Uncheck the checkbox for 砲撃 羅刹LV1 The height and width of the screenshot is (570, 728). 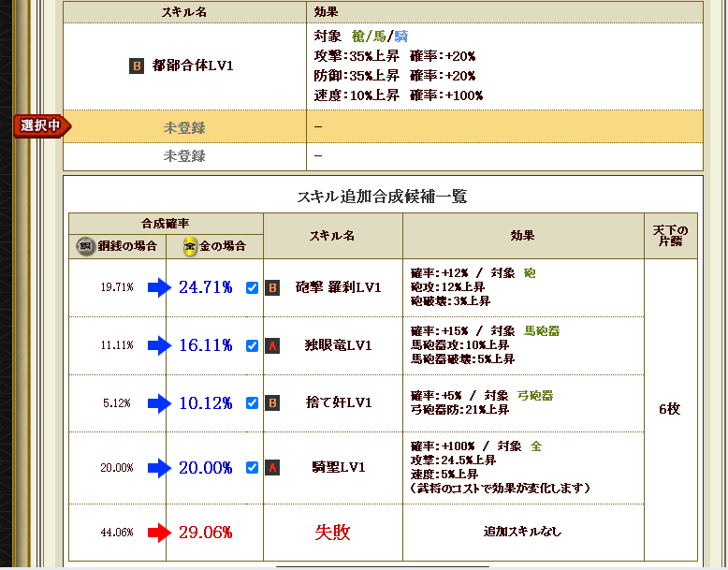tap(252, 288)
